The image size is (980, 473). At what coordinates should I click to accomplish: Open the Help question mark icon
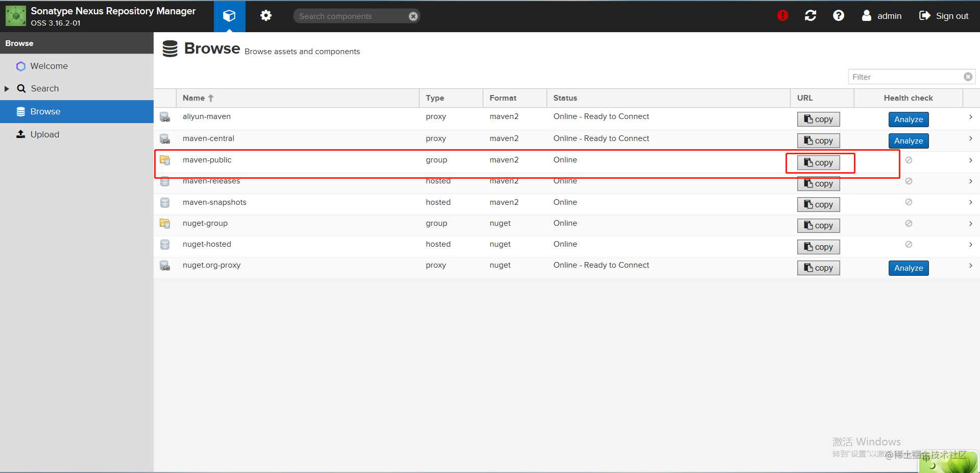tap(838, 16)
